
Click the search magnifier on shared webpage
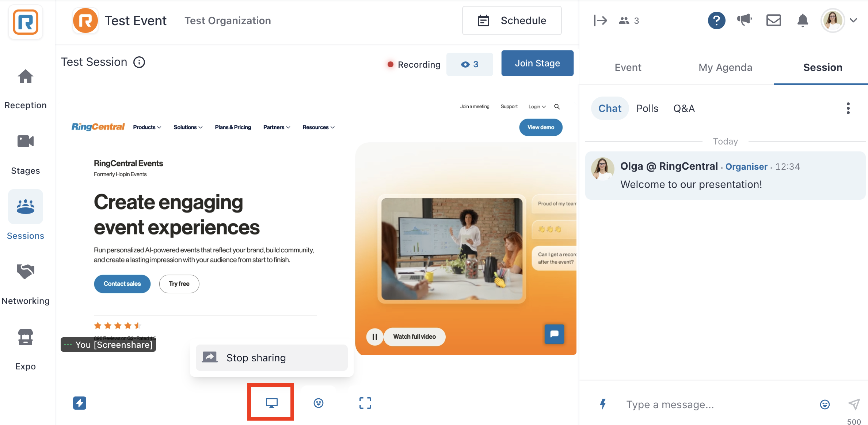[x=557, y=107]
